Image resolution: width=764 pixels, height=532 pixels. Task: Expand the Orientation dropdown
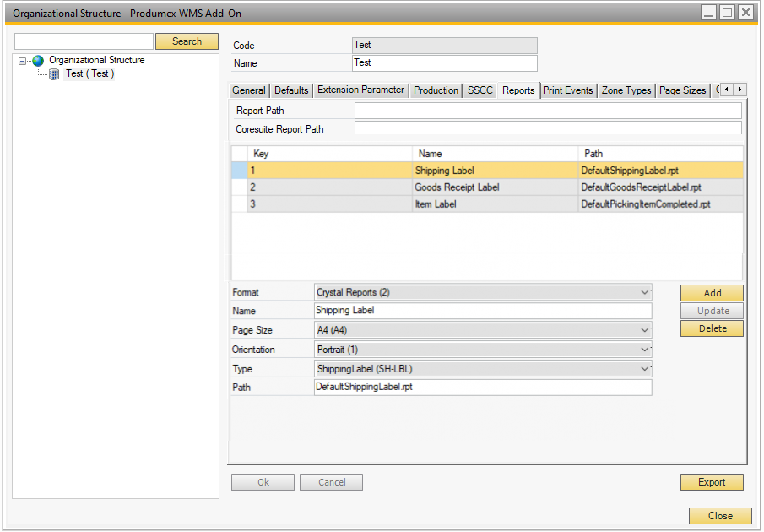coord(646,350)
